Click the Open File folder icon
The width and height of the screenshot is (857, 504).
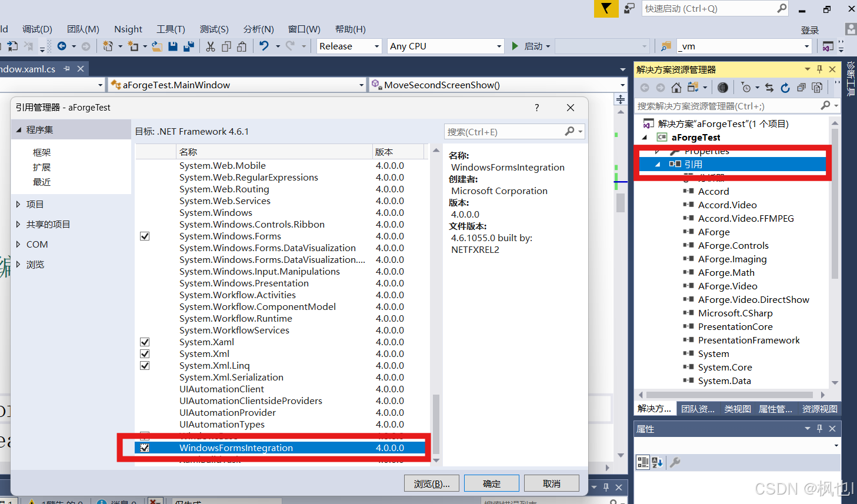[x=157, y=46]
